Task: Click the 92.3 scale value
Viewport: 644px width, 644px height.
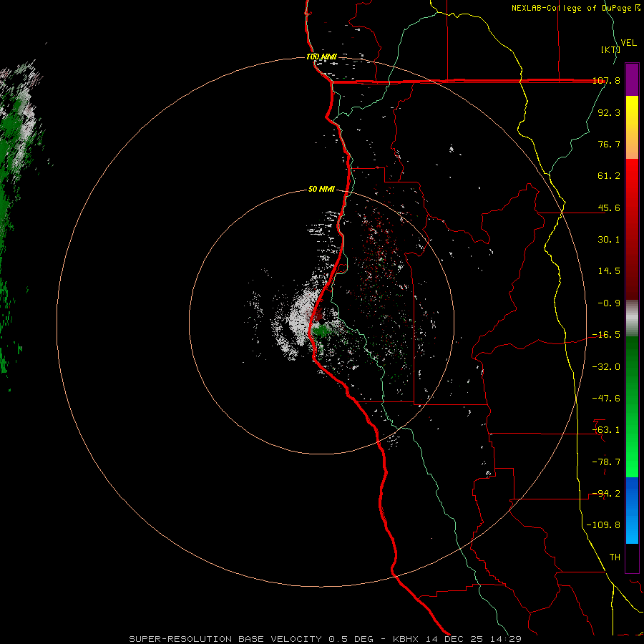Action: [x=609, y=112]
